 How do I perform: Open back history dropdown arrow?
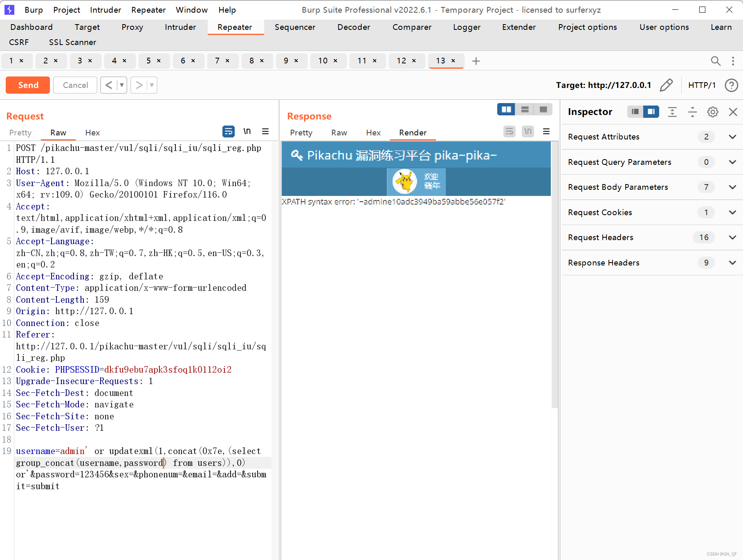(x=122, y=85)
